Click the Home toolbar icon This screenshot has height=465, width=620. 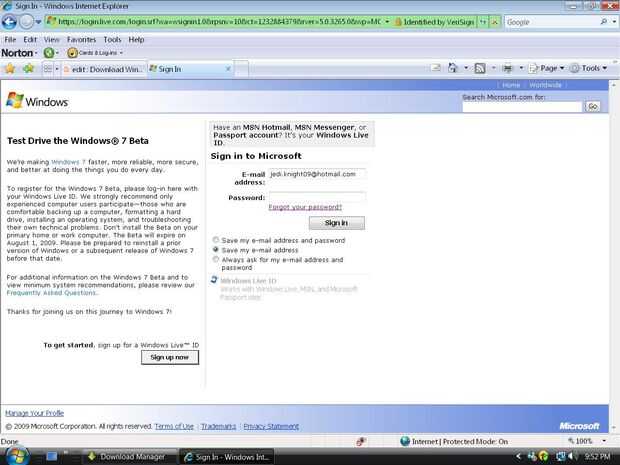452,68
